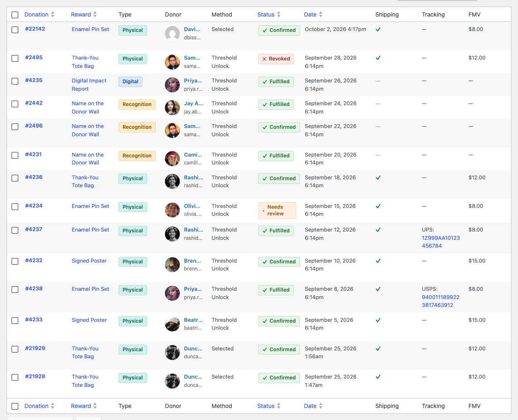
Task: Click Priya's avatar in #4238 row
Action: click(x=172, y=293)
